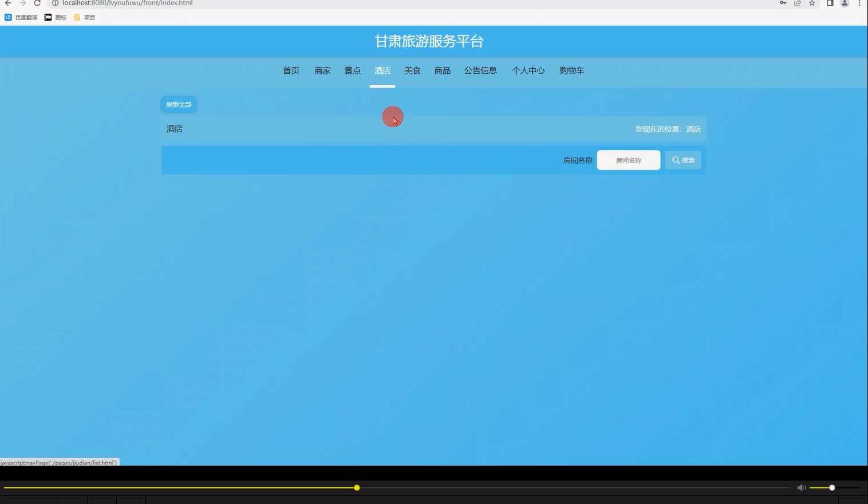Open the browser side panel icon

point(830,3)
